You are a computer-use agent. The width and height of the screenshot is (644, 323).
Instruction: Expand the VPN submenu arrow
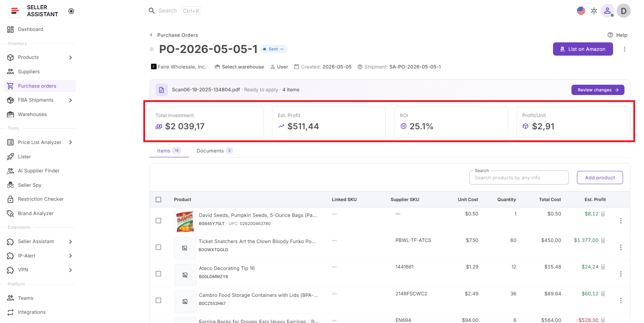pos(70,270)
